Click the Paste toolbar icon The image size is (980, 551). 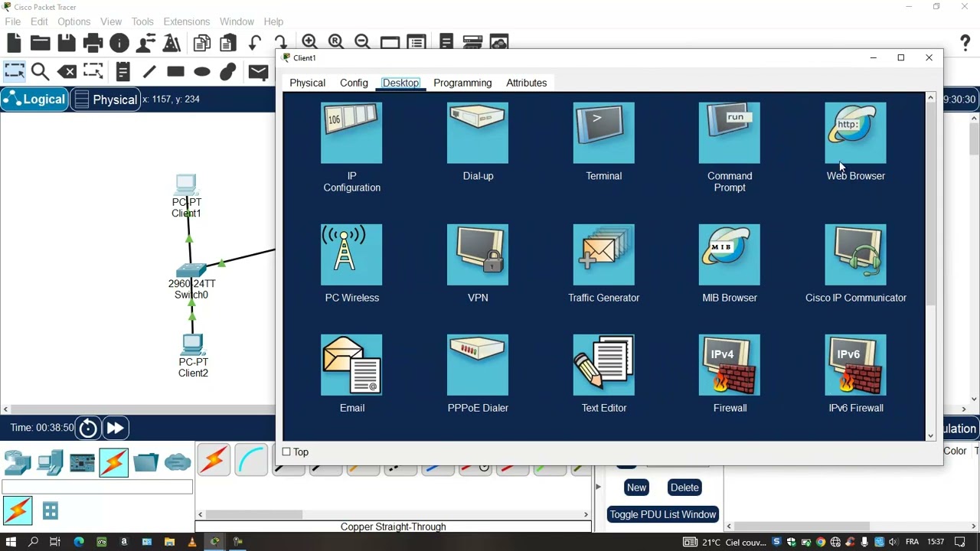point(228,43)
